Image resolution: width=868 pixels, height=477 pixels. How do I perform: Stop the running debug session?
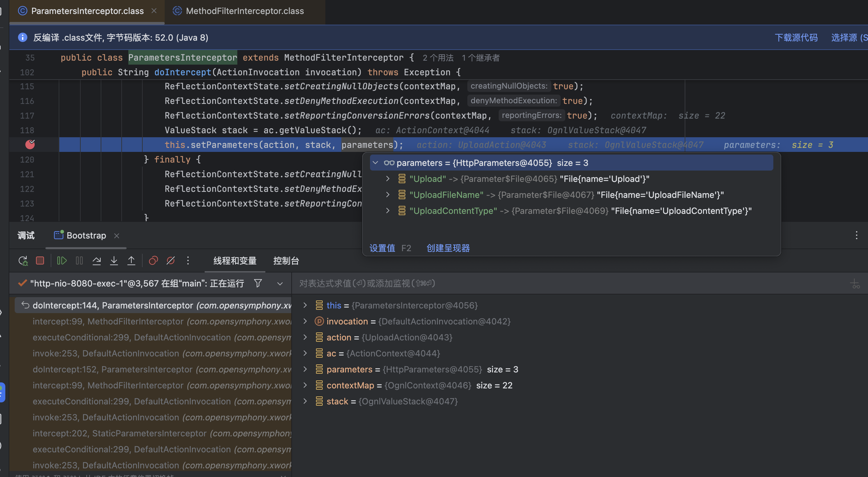pos(40,260)
